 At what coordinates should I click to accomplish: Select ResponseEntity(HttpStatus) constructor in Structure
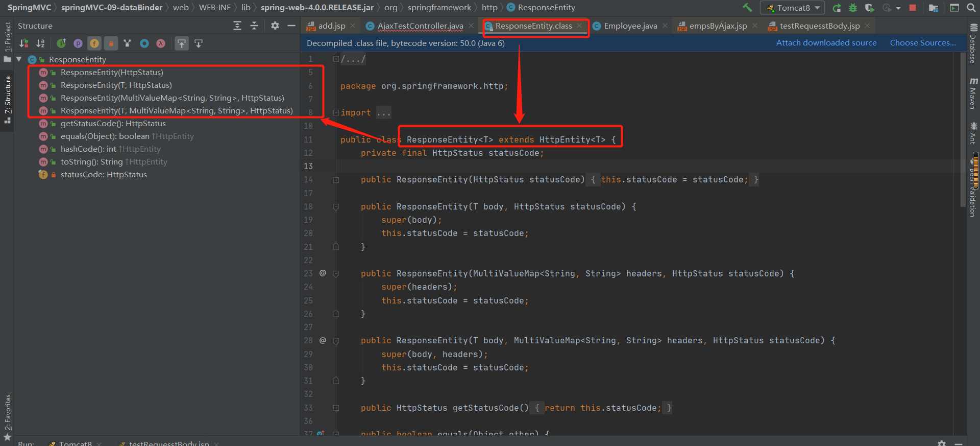click(x=112, y=73)
